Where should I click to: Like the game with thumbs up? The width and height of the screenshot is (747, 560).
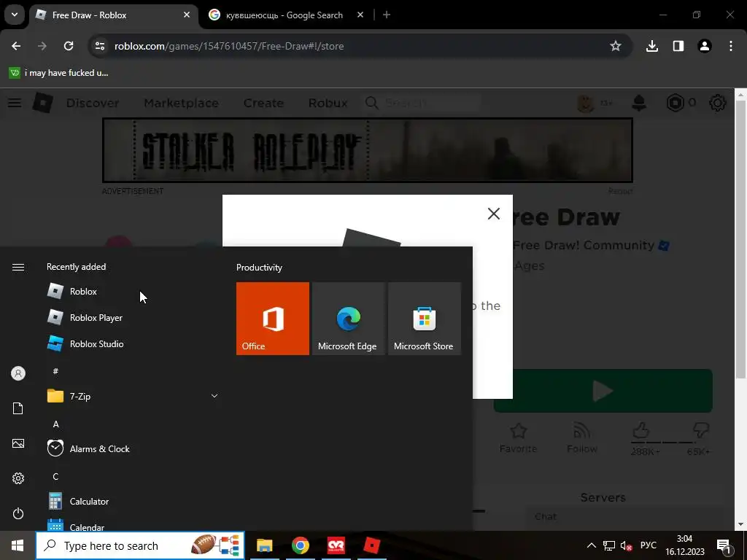(641, 431)
